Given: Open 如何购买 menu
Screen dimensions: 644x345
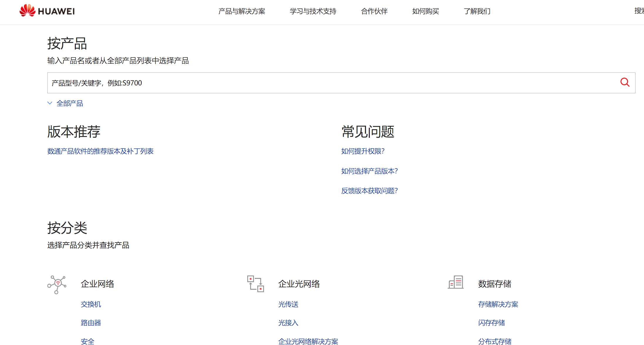Looking at the screenshot, I should coord(426,11).
